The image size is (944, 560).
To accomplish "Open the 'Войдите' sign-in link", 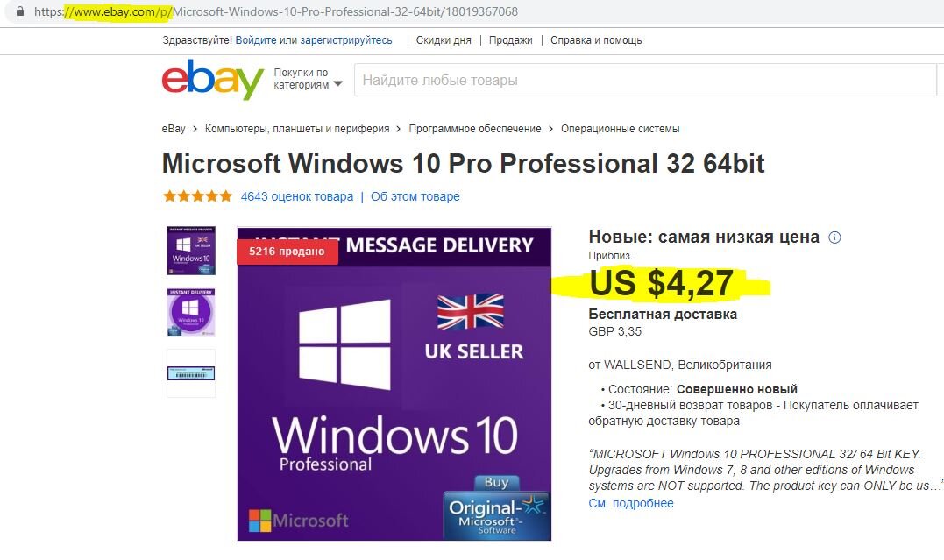I will coord(256,40).
